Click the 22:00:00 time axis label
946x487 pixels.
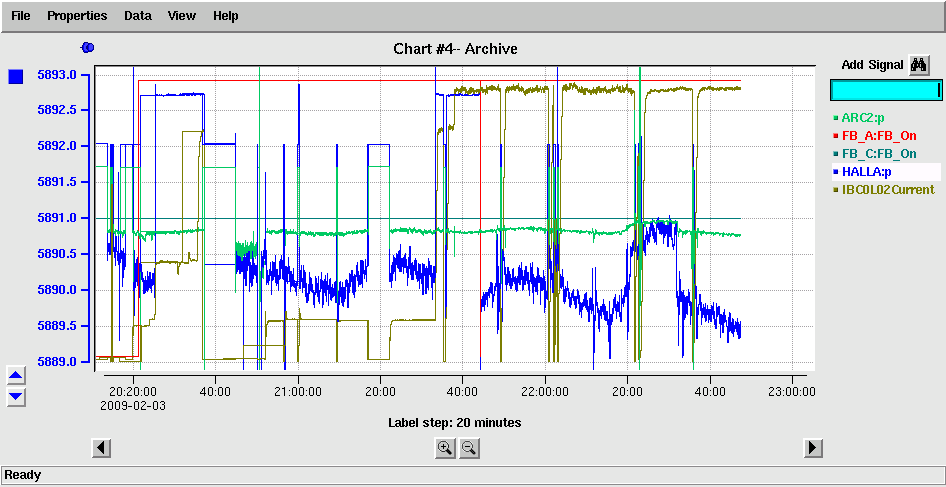click(545, 391)
